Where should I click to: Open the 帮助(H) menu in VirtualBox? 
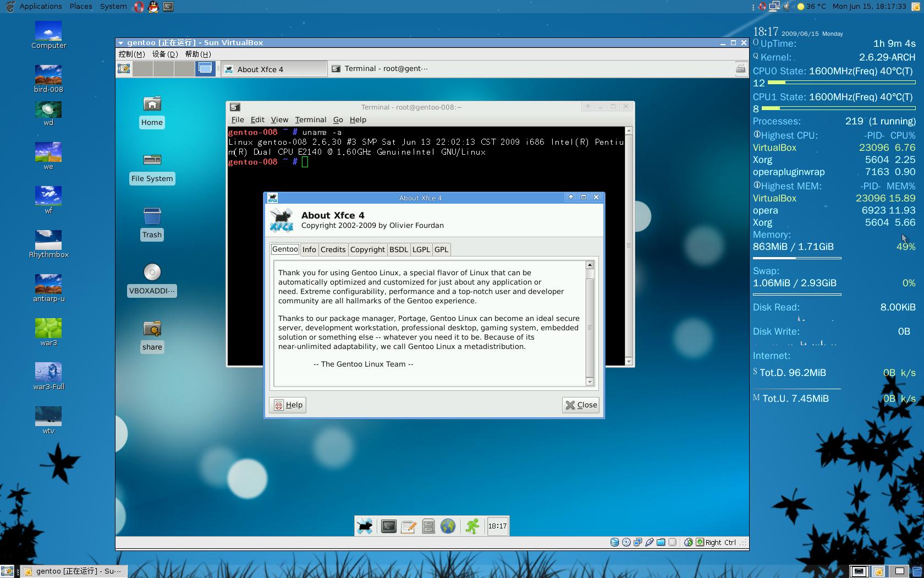tap(198, 54)
